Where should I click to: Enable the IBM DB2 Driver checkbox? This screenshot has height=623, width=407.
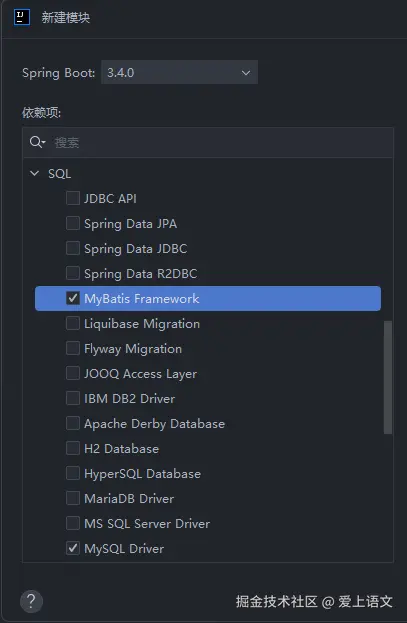coord(73,398)
